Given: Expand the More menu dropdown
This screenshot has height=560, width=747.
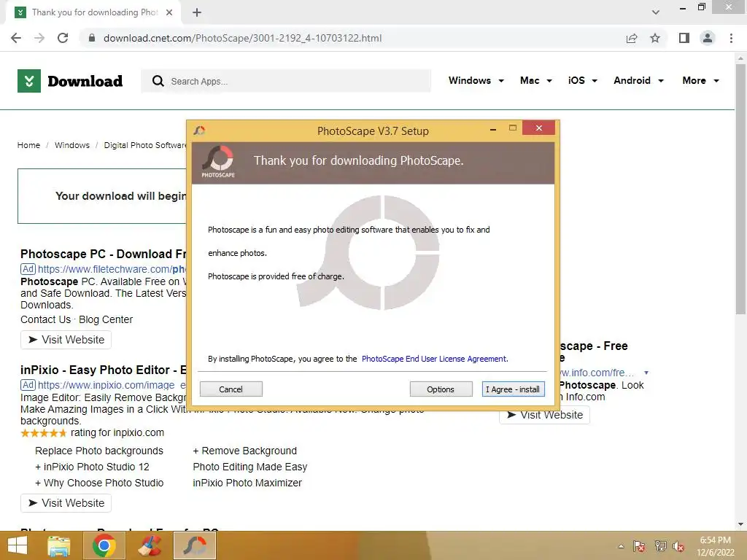Looking at the screenshot, I should tap(700, 80).
